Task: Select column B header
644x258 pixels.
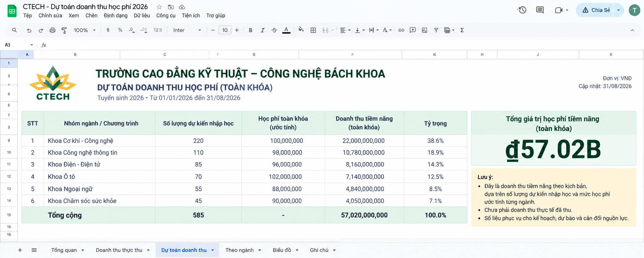Action: (x=77, y=54)
